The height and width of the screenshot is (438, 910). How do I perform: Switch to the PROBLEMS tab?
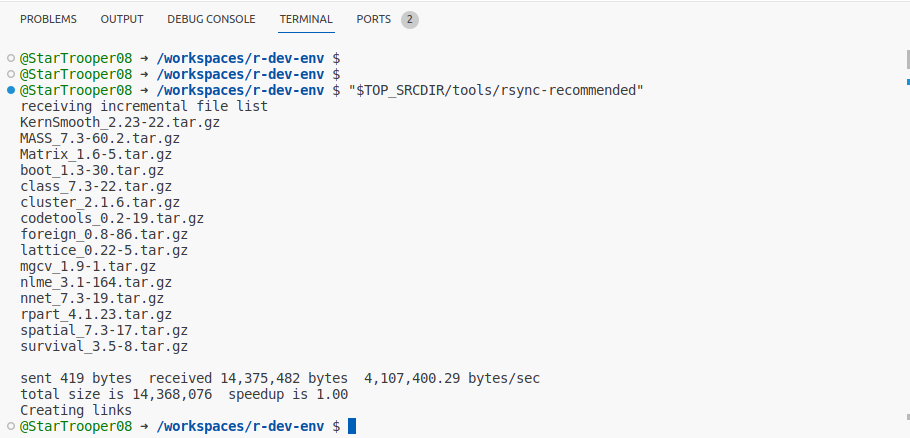tap(48, 19)
